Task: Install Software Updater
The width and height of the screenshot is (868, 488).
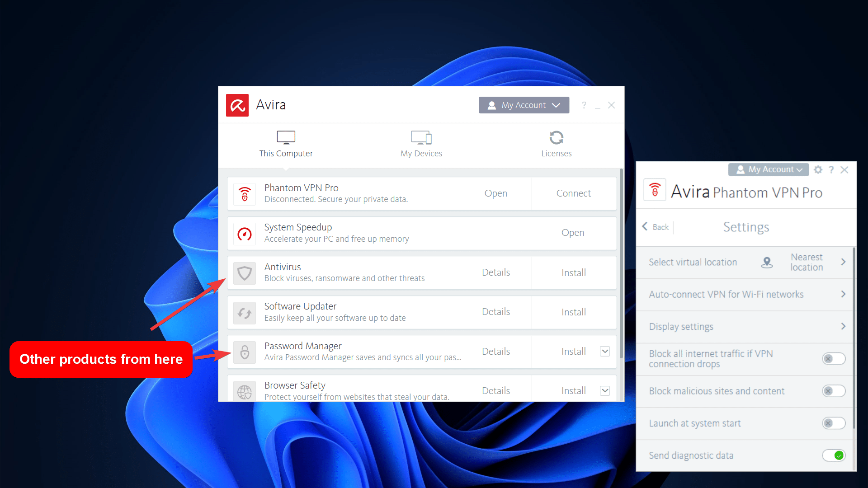Action: point(574,312)
